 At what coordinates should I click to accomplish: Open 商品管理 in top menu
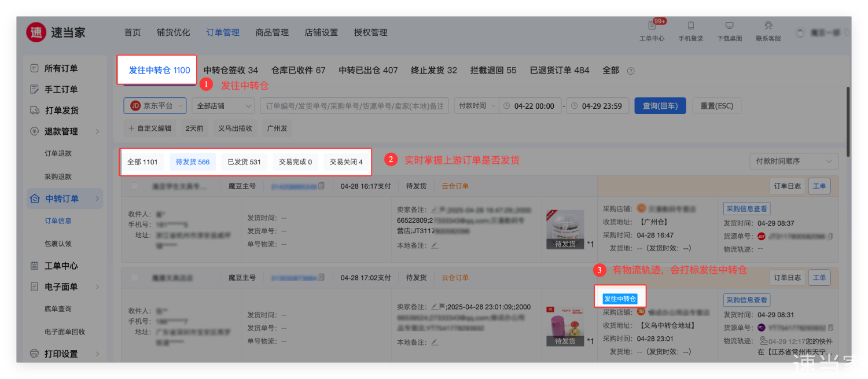pos(272,32)
